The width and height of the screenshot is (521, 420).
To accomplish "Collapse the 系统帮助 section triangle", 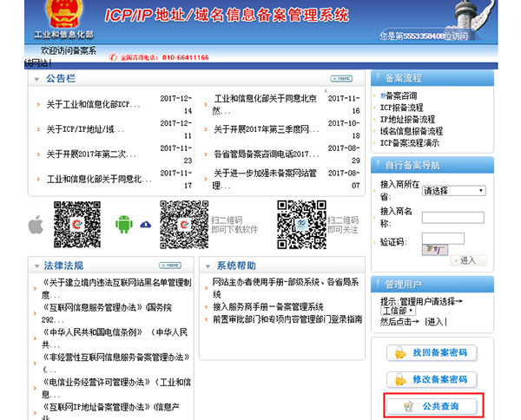I will click(x=208, y=266).
